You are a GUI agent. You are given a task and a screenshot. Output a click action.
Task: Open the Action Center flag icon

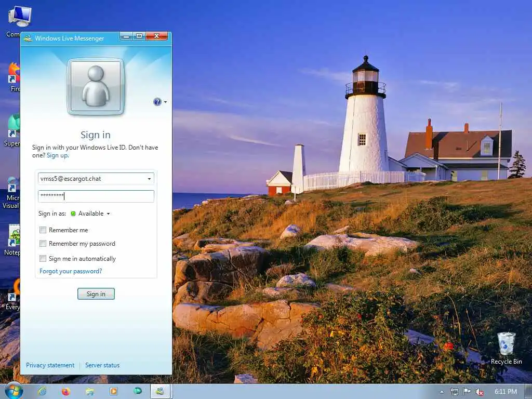point(467,392)
